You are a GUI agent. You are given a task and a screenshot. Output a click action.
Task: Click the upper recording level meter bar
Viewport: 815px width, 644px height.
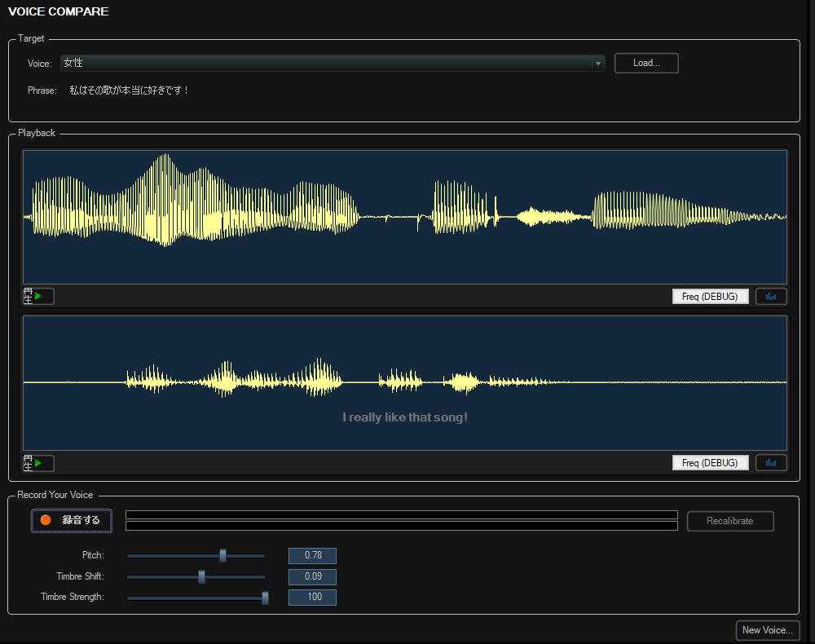click(401, 514)
